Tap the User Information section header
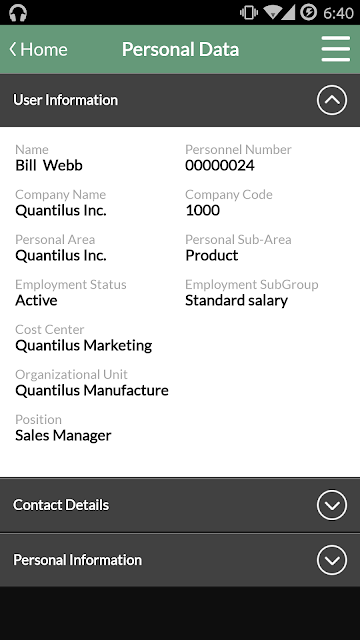 (x=180, y=100)
